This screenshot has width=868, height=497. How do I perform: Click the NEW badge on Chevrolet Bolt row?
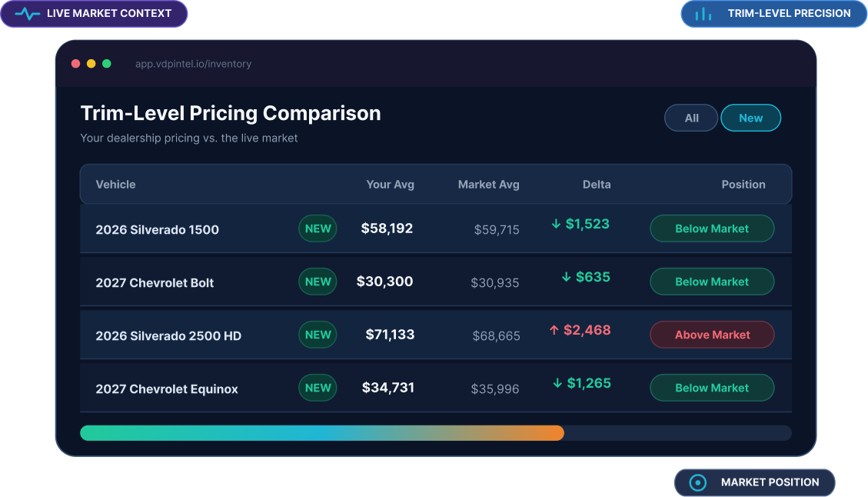tap(318, 282)
